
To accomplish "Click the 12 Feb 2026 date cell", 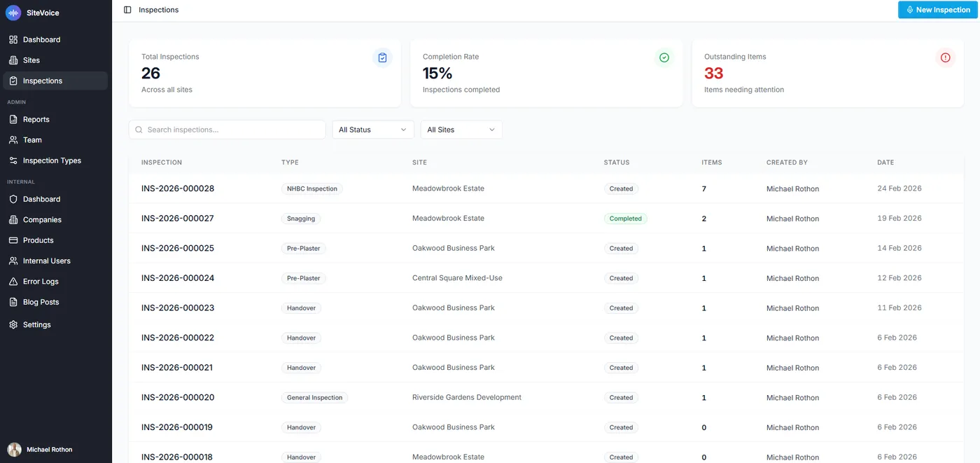I will [899, 278].
